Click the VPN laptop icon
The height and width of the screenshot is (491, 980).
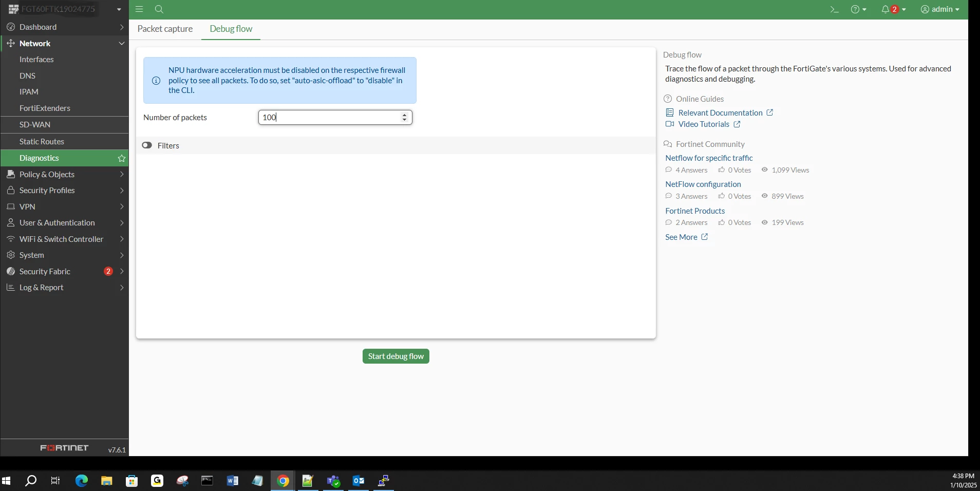pyautogui.click(x=11, y=206)
